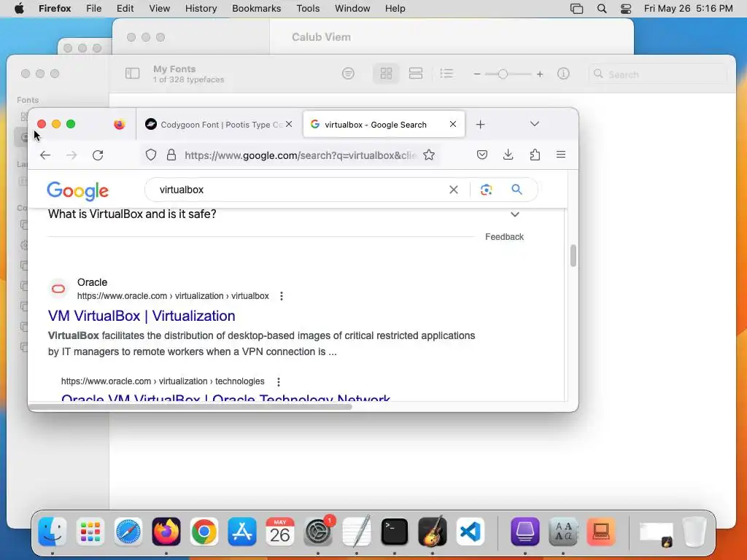Open the Oracle VM VirtualBox Technology Network link
Image resolution: width=747 pixels, height=560 pixels.
click(x=226, y=397)
